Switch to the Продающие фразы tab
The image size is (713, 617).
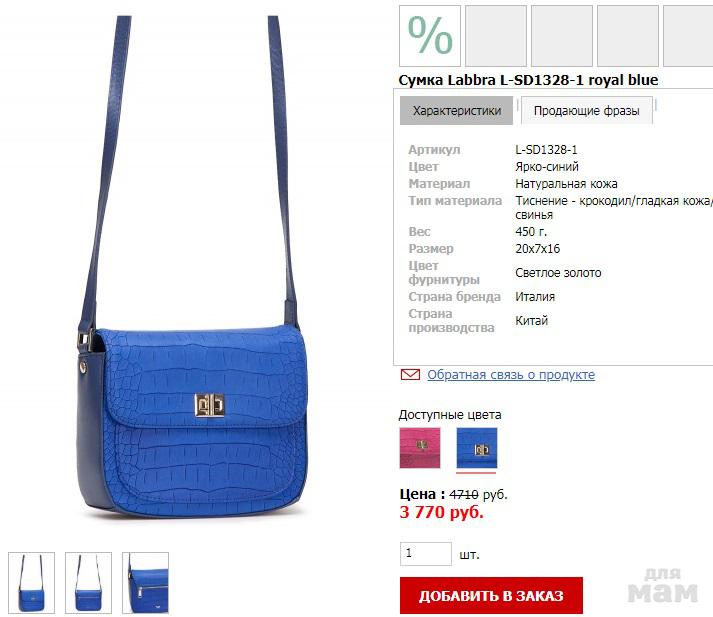click(x=587, y=110)
